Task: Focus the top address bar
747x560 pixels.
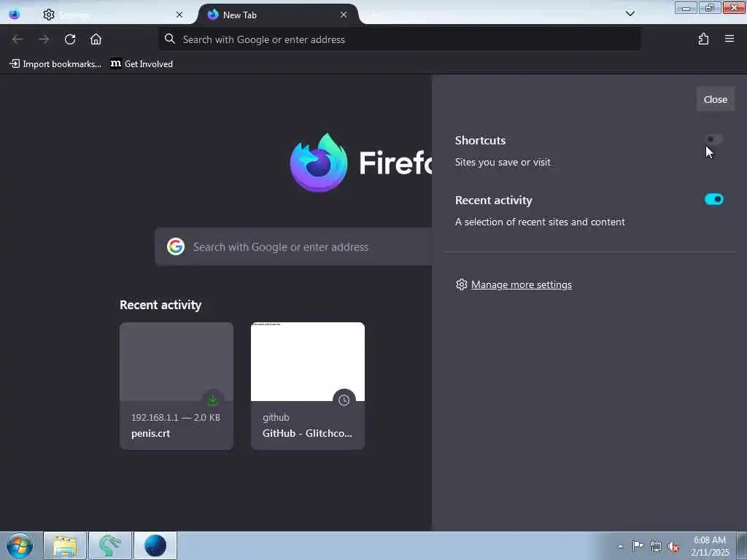Action: (x=399, y=39)
